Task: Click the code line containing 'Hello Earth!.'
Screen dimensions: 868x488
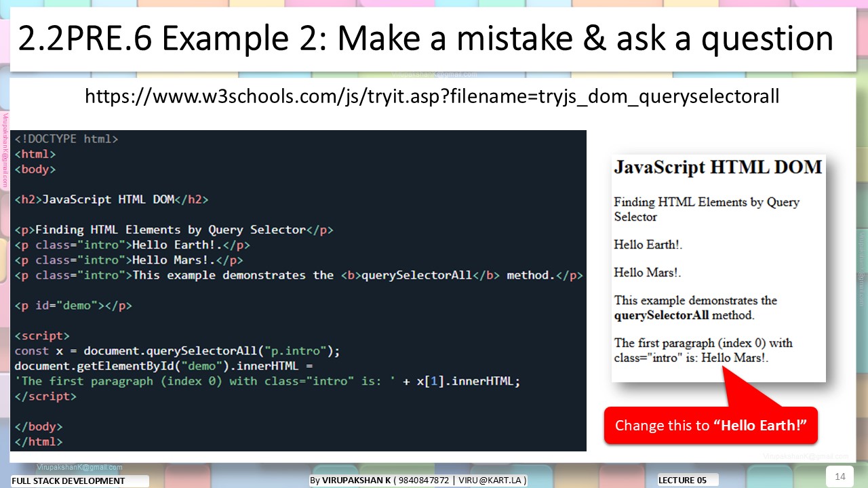Action: [x=132, y=245]
